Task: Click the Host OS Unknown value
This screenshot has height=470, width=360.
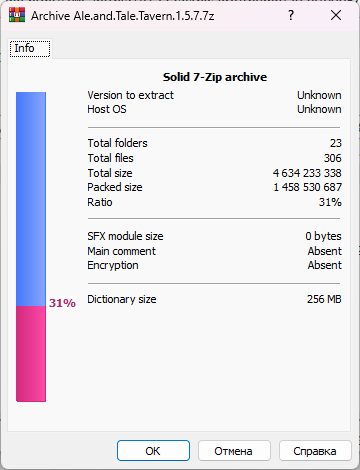Action: (319, 109)
